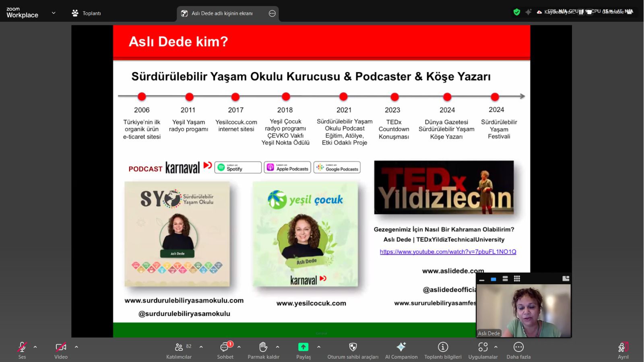Unmute microphone with the Ses button
Viewport: 644px width, 362px height.
coord(22,350)
